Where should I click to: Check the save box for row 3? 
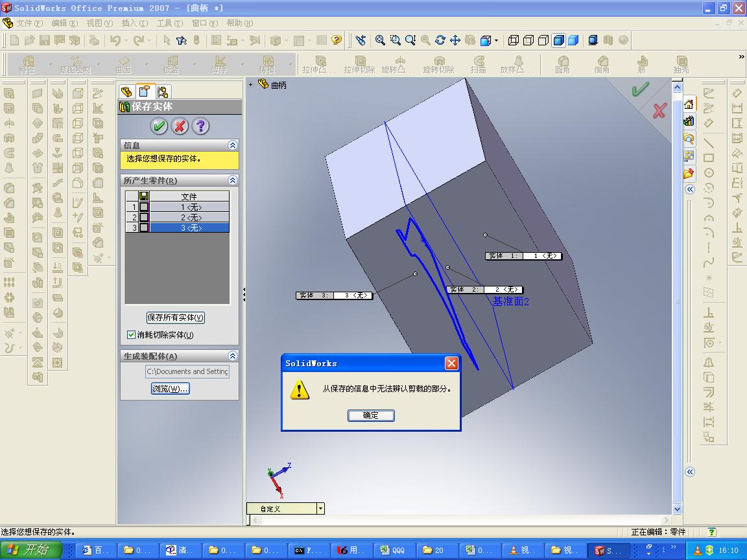click(144, 227)
